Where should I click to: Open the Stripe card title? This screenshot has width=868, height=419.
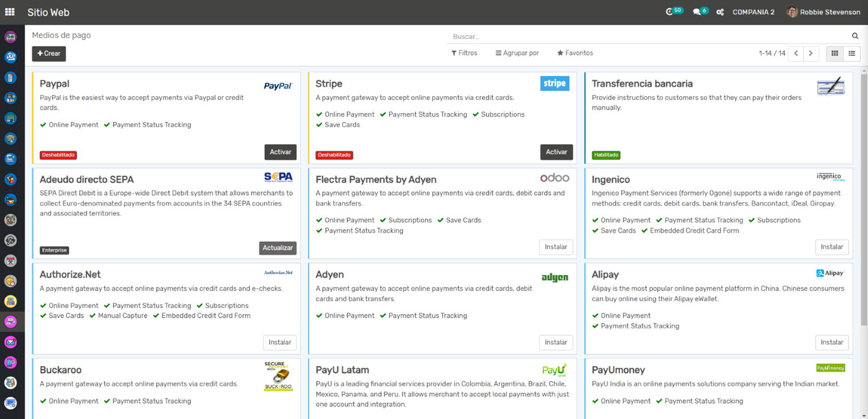tap(329, 83)
